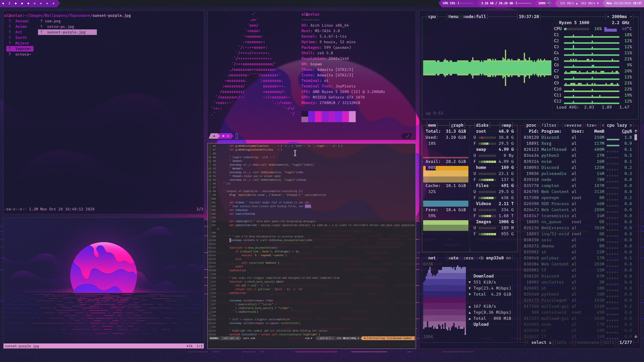644x362 pixels.
Task: Click the sxiv sunset image preview
Action: [103, 281]
